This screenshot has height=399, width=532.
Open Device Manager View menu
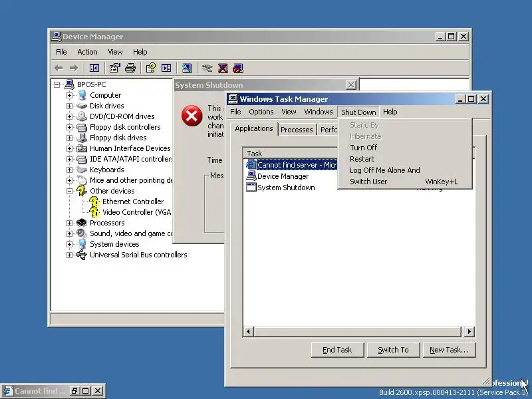coord(115,52)
